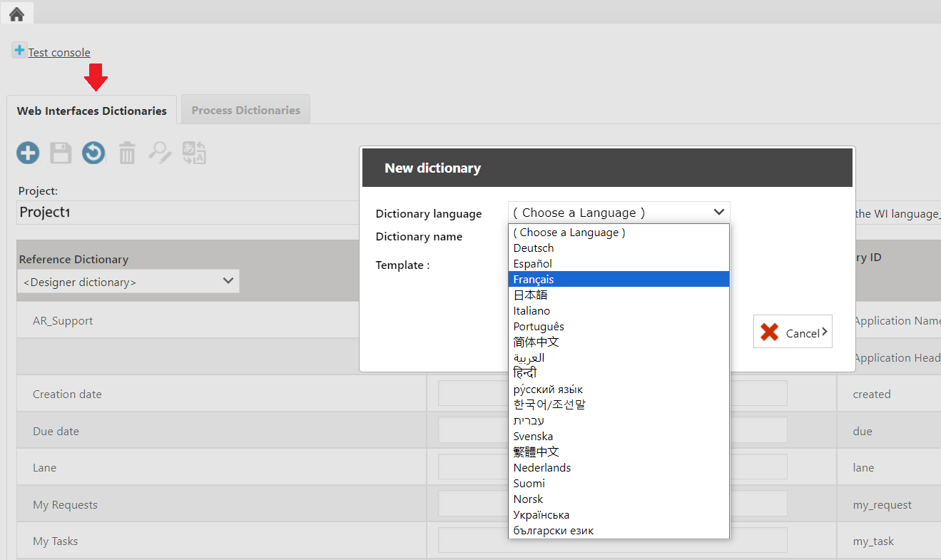
Task: Select Українська from the language list
Action: click(619, 515)
